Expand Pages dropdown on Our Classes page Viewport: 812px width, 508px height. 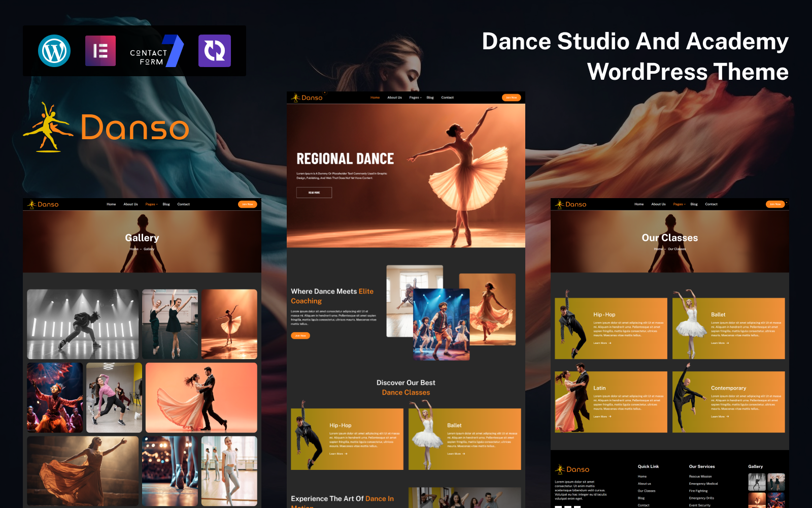pyautogui.click(x=679, y=204)
